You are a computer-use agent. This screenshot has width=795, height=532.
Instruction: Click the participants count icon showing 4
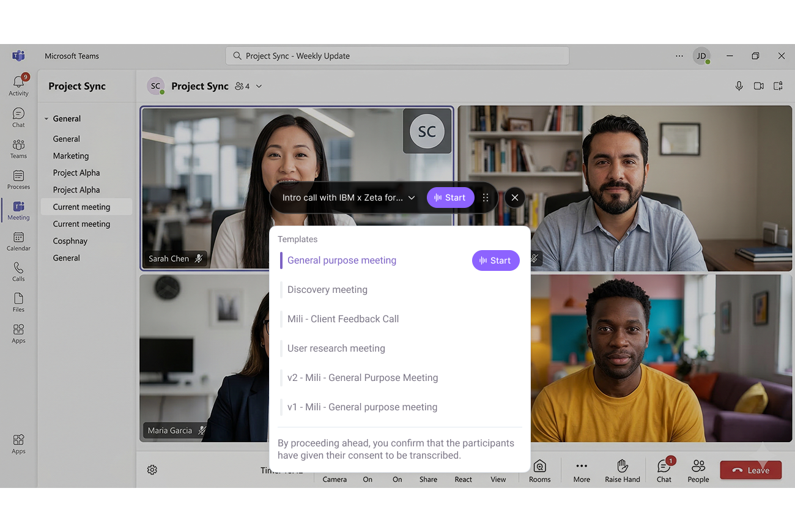coord(242,86)
